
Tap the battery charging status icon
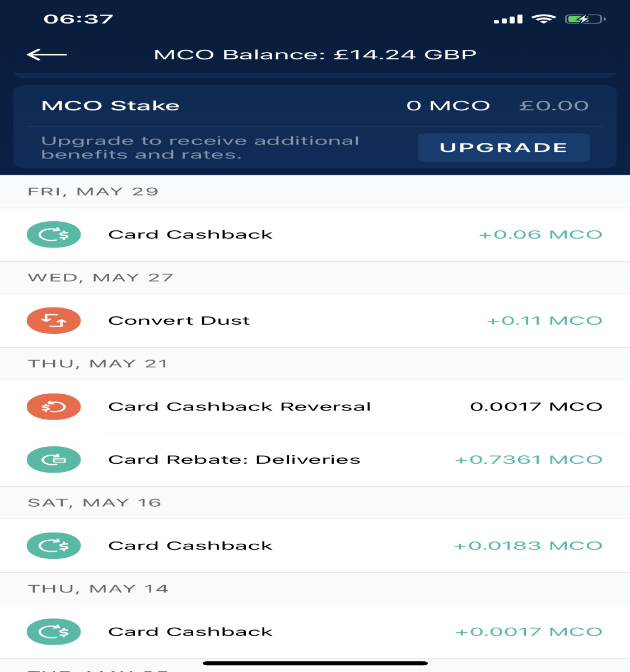coord(585,19)
